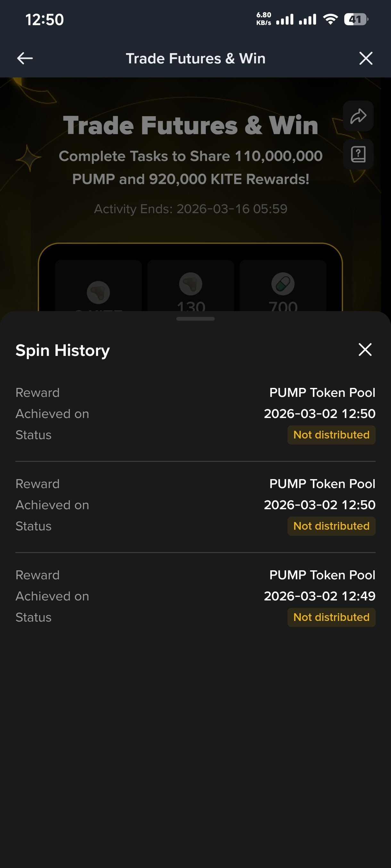Screen dimensions: 391x868
Task: Tap the Spin History title
Action: click(x=63, y=350)
